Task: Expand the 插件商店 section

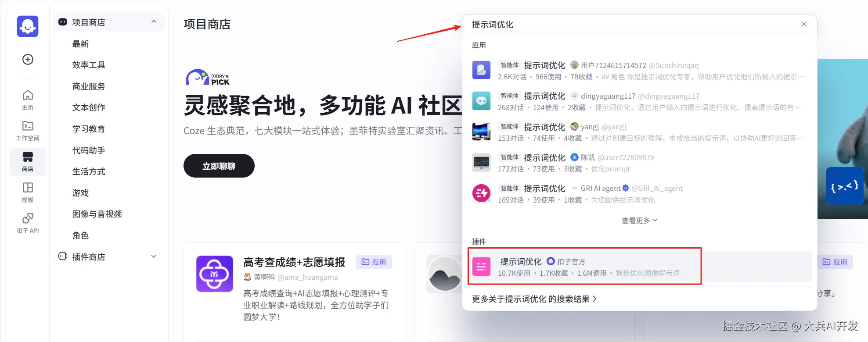Action: click(x=154, y=256)
